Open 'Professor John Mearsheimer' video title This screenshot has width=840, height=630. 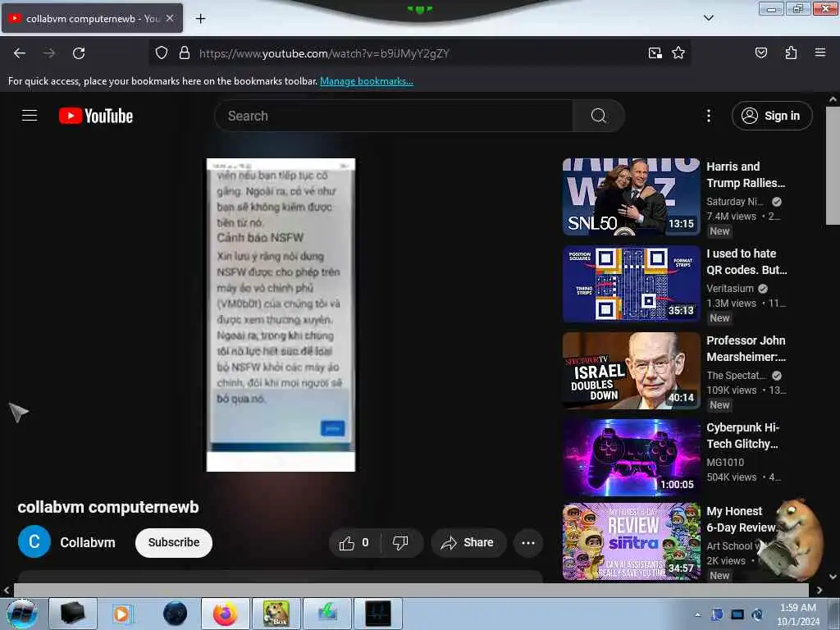746,348
